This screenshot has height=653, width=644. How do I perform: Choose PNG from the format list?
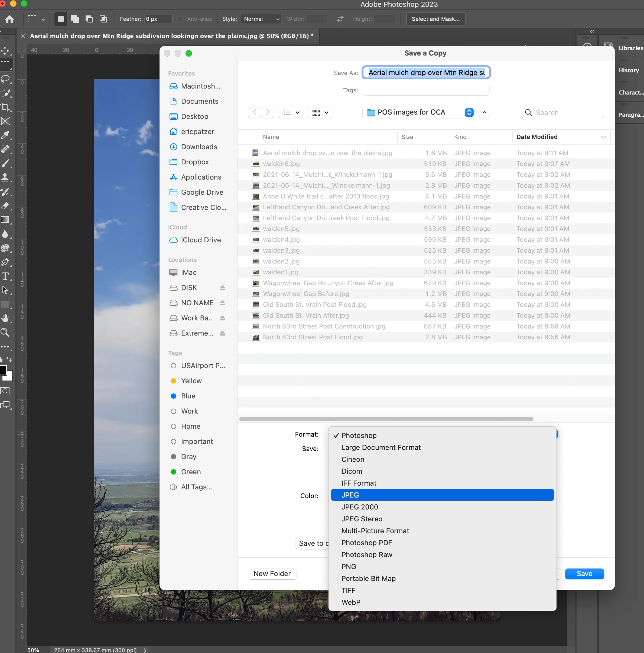(349, 567)
